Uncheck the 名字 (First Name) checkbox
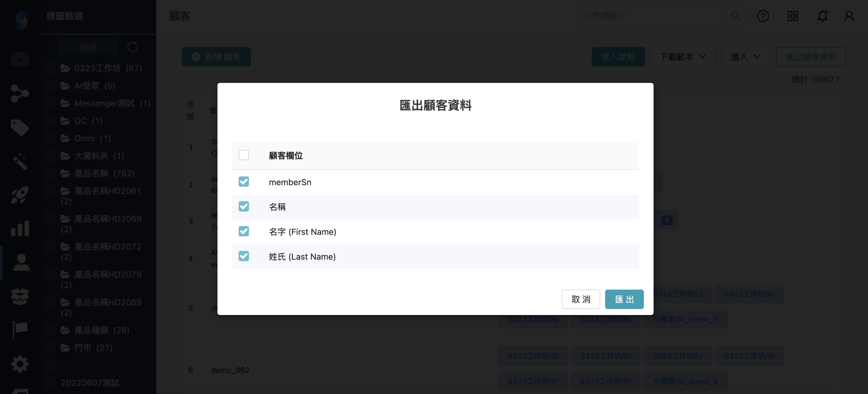This screenshot has width=868, height=394. [244, 231]
